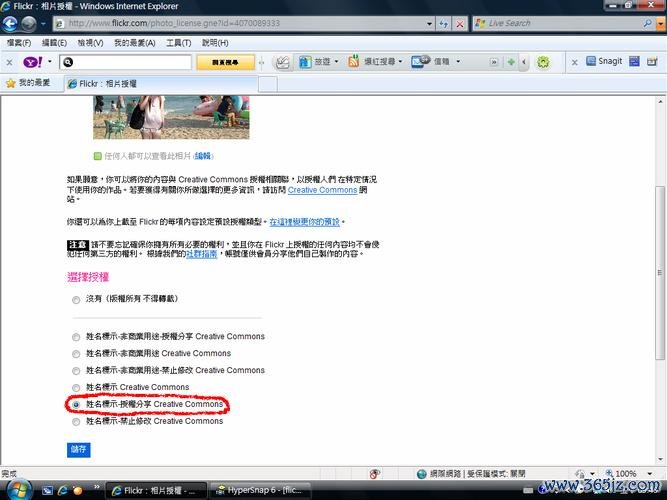667x500 pixels.
Task: Click the flickr.com address bar
Action: pos(242,23)
